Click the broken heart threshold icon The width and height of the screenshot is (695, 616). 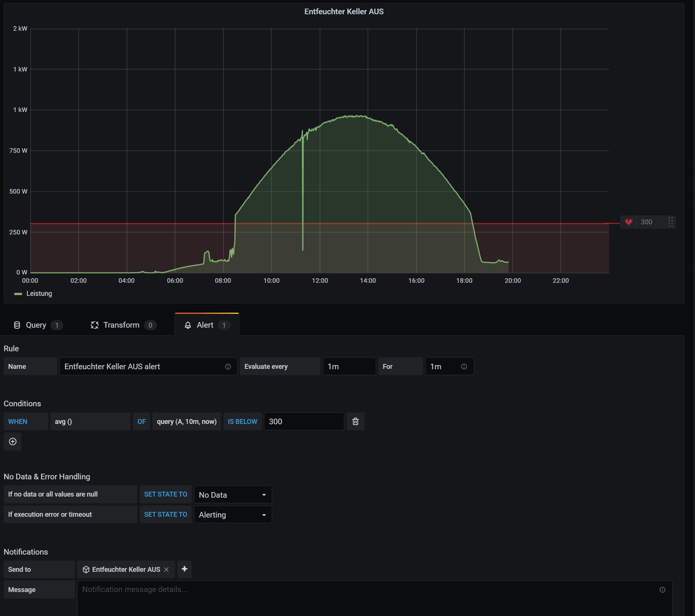click(628, 222)
